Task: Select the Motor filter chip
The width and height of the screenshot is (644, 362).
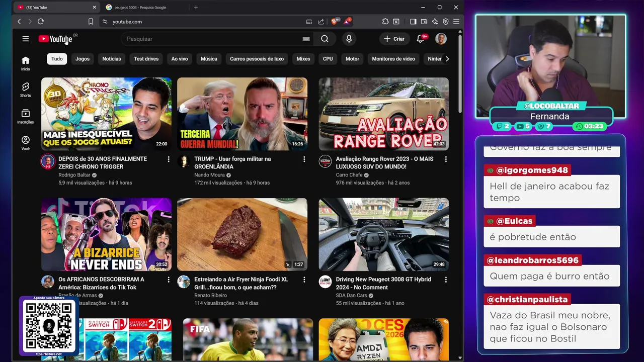Action: click(352, 59)
